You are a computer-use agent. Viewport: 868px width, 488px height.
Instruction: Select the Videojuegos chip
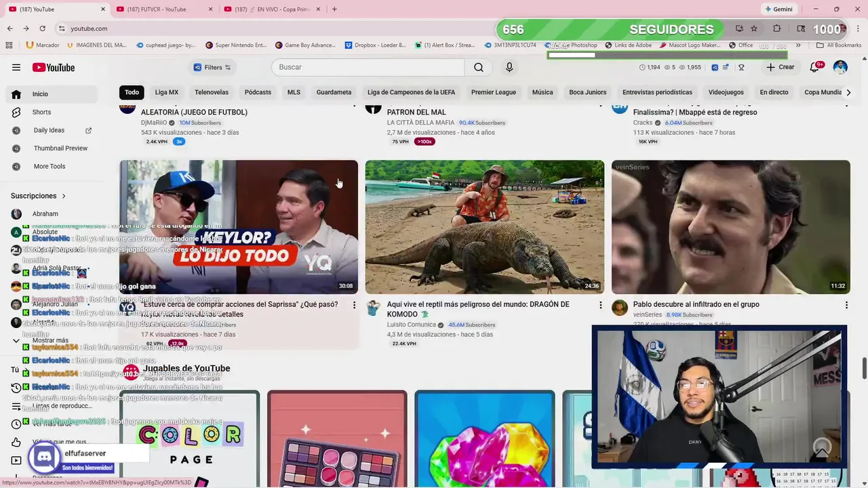(x=726, y=92)
